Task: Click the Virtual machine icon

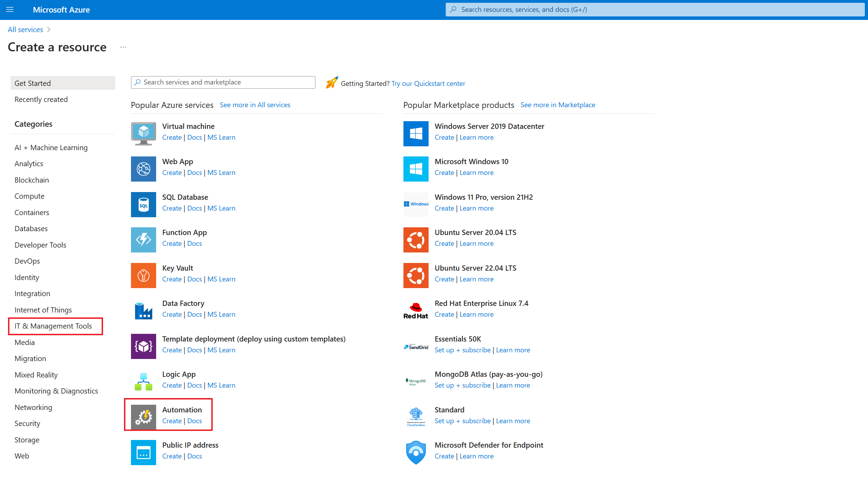Action: tap(143, 134)
